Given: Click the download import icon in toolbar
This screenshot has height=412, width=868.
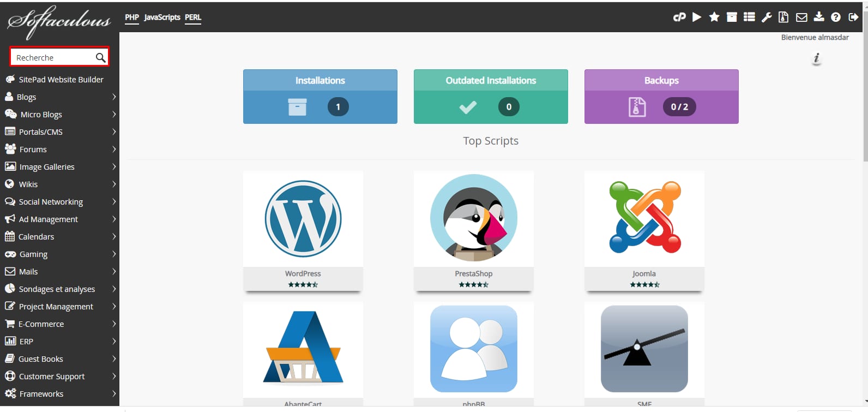Looking at the screenshot, I should [819, 17].
